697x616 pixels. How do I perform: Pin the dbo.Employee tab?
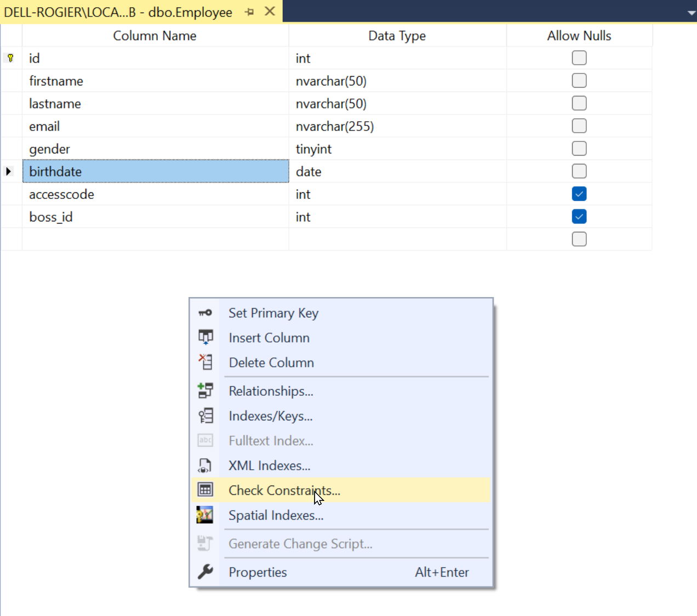[x=250, y=12]
